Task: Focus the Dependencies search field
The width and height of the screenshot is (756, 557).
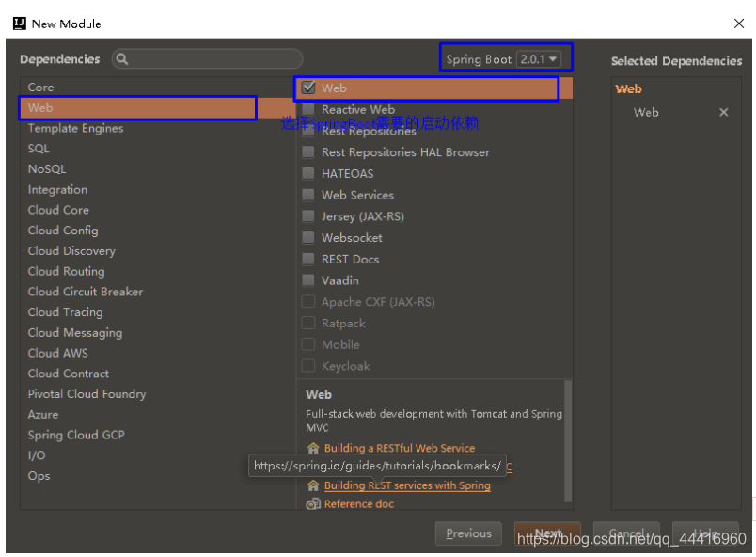Action: point(207,59)
